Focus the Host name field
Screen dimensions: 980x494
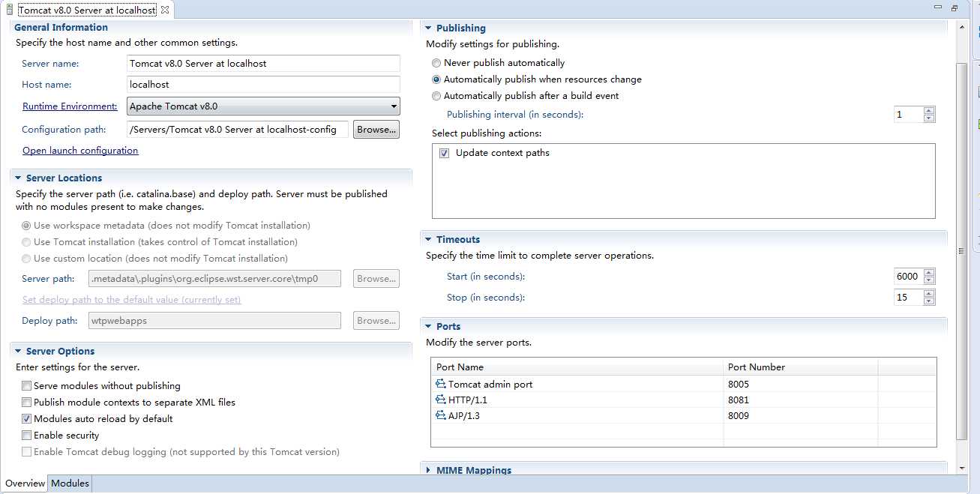pyautogui.click(x=263, y=85)
